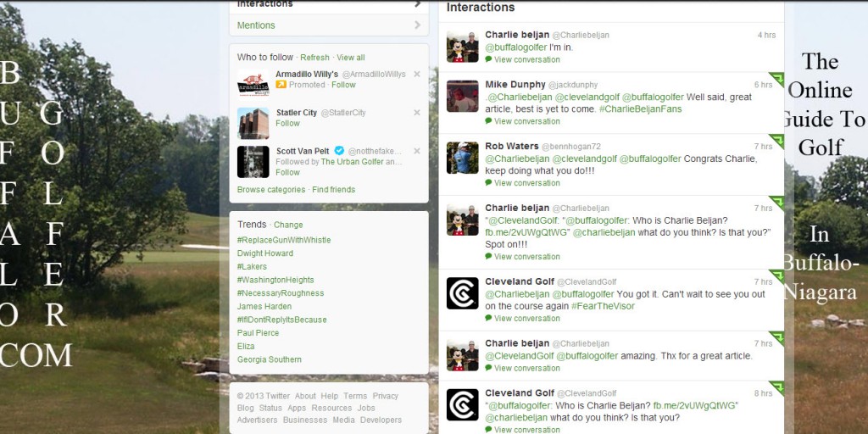868x434 pixels.
Task: Open the Apps footer link
Action: click(297, 408)
